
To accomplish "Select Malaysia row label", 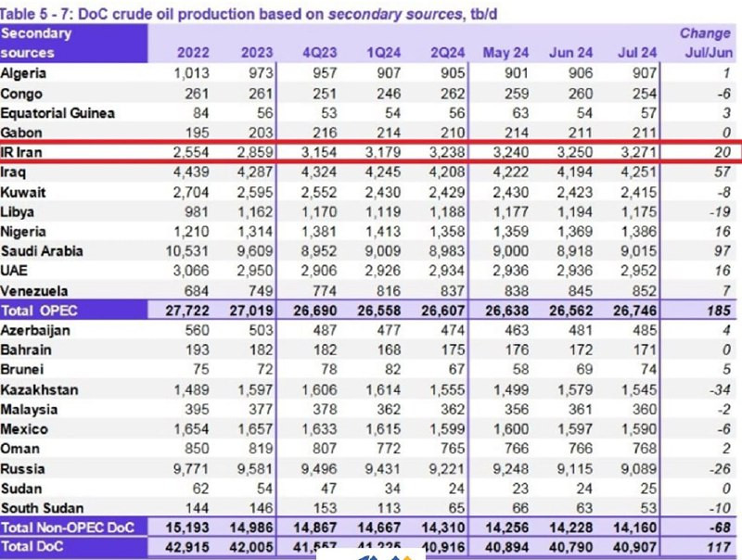I will pyautogui.click(x=29, y=409).
